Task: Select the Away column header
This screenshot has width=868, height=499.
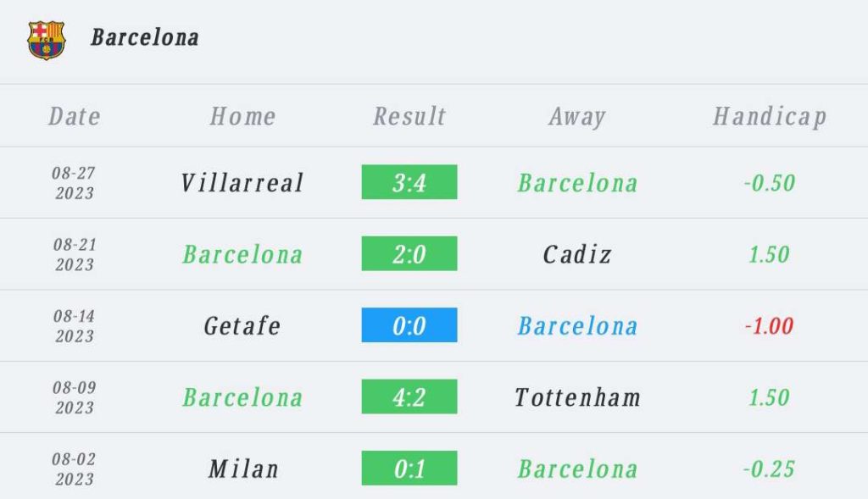Action: 577,116
